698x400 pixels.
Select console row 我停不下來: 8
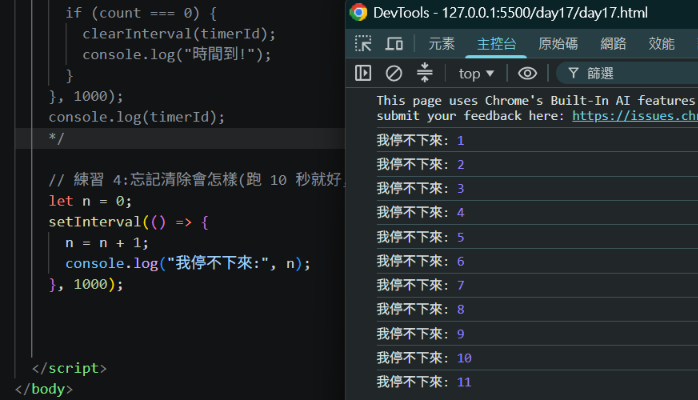(537, 309)
